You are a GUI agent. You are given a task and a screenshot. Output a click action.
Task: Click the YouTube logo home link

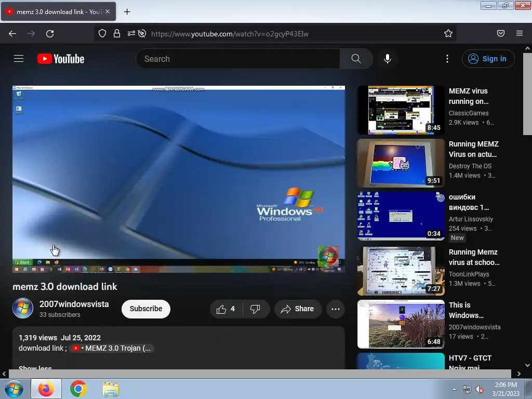61,59
